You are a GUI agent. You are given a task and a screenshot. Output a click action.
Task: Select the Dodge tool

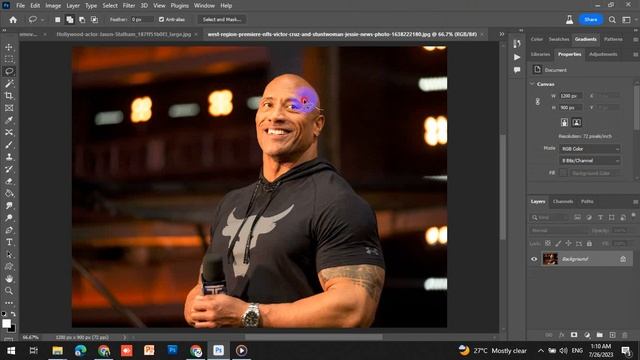click(9, 218)
